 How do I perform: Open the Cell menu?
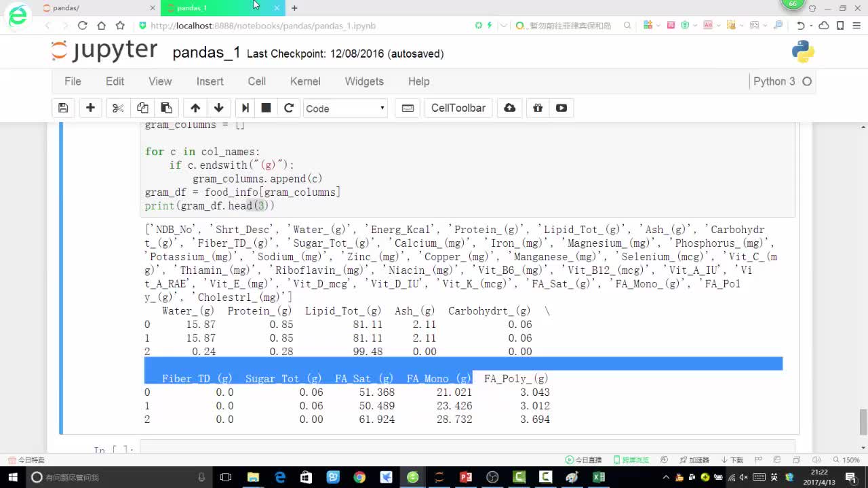256,81
